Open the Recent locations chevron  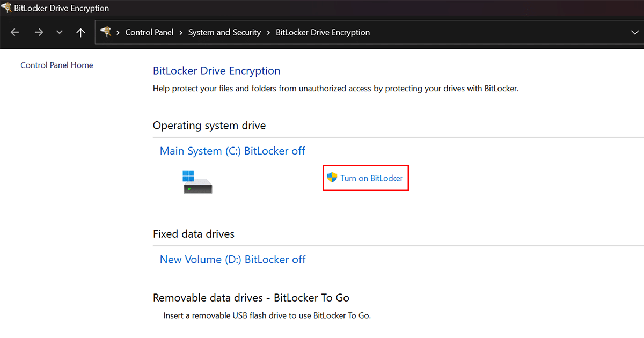click(60, 33)
